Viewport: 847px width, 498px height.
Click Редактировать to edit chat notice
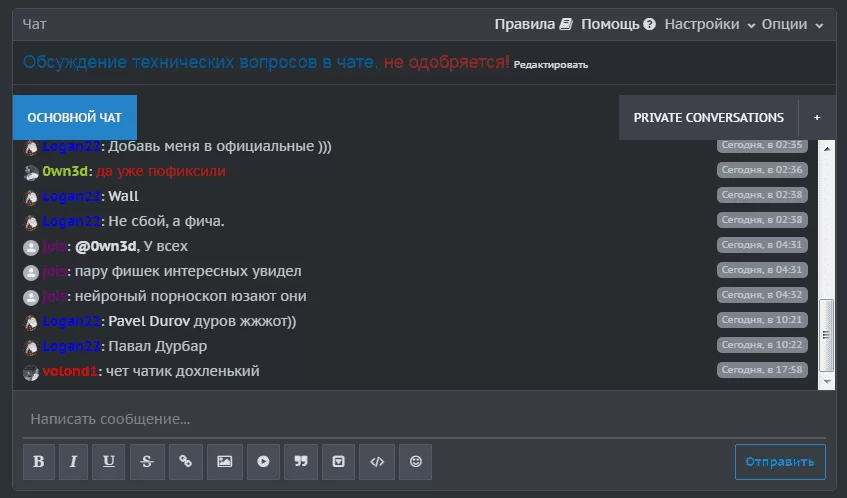point(550,65)
